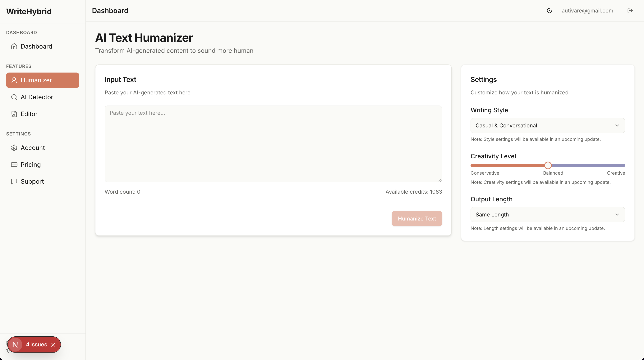
Task: Click the 4 Issues badge
Action: (36, 344)
